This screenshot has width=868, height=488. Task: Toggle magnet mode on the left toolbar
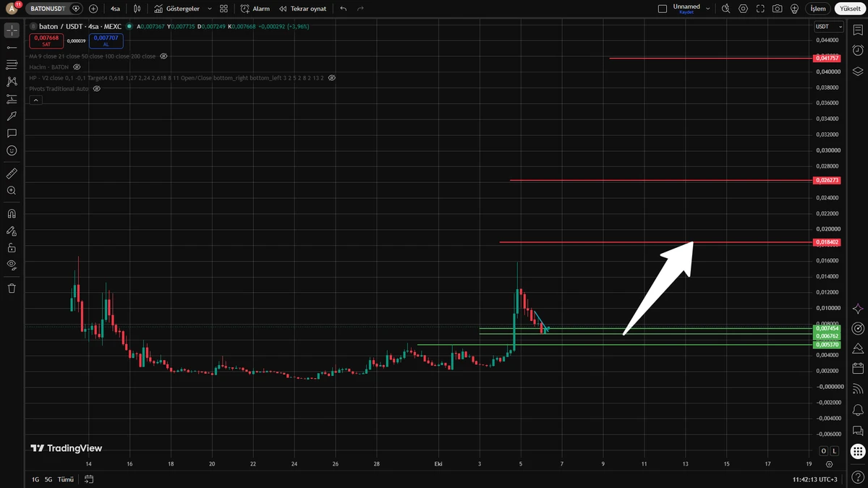tap(12, 214)
